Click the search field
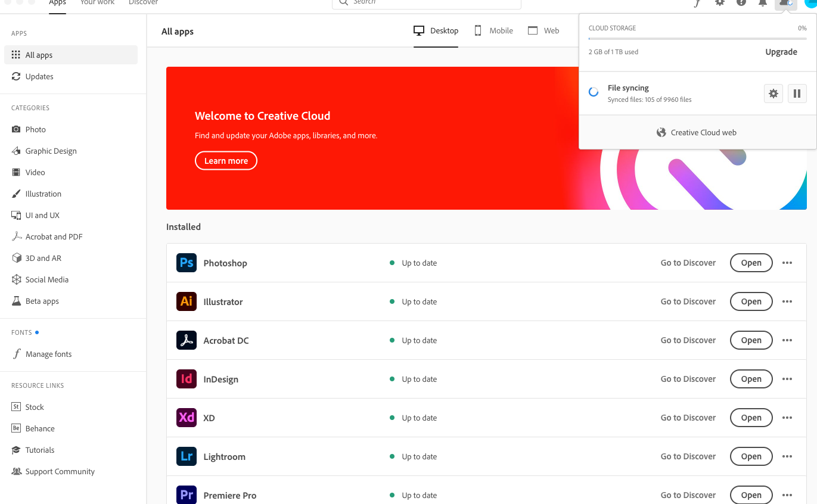 425,3
